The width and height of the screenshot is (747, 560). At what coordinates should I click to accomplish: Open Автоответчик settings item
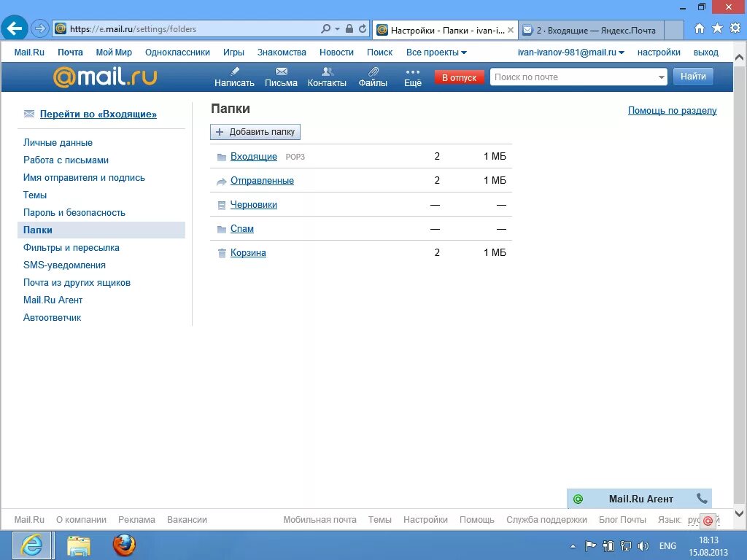tap(52, 317)
